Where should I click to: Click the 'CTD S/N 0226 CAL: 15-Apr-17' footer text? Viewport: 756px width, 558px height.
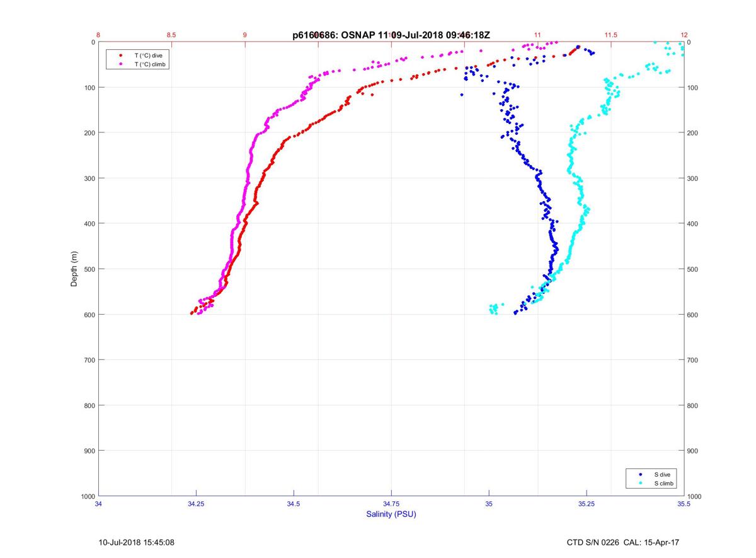tap(623, 542)
